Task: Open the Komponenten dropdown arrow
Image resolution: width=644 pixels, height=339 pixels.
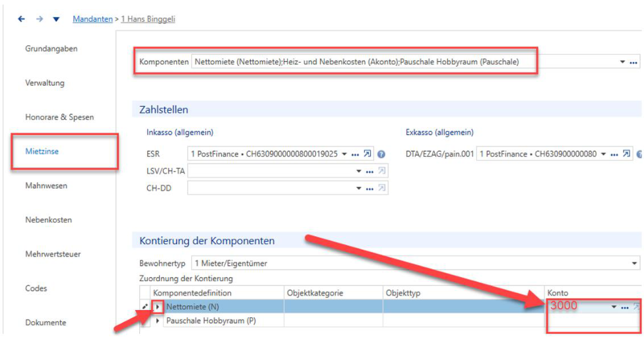Action: coord(622,62)
